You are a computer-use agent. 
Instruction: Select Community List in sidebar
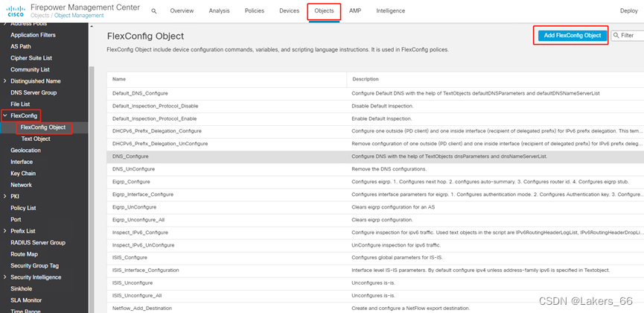pyautogui.click(x=30, y=69)
